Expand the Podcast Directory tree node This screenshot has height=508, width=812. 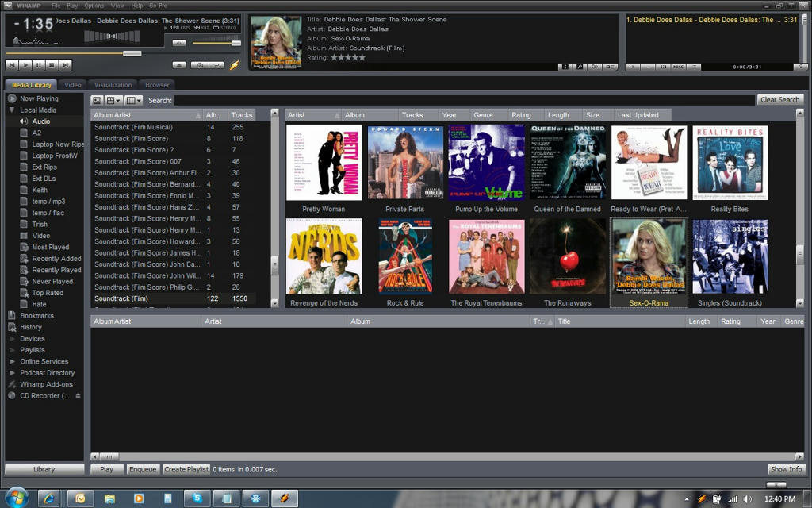pos(11,373)
